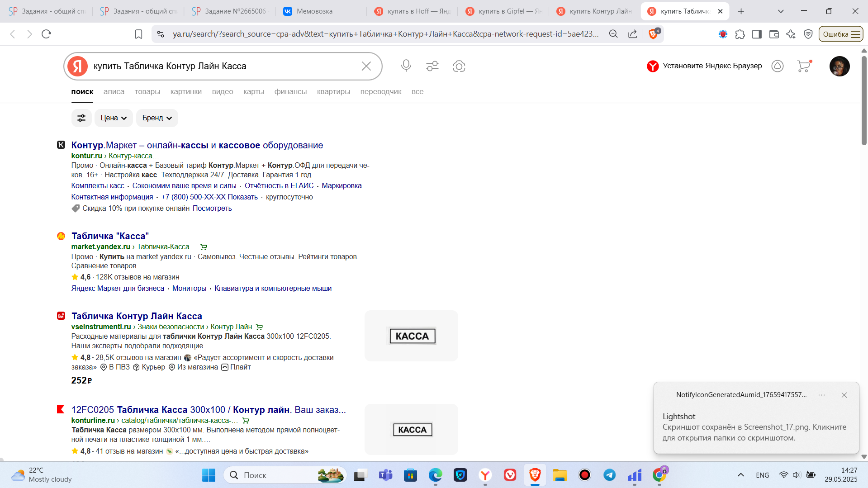This screenshot has height=488, width=868.
Task: Clear the search query with the X icon
Action: [366, 66]
